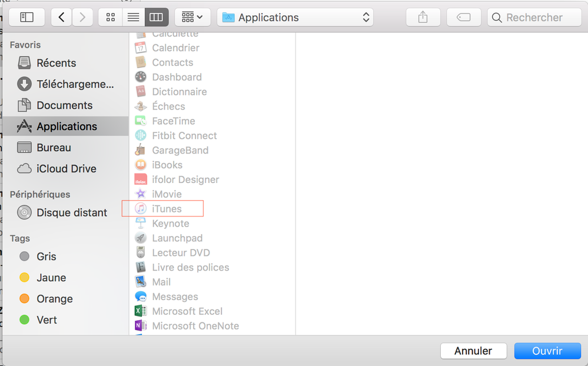Click the Share toolbar button

pyautogui.click(x=423, y=17)
